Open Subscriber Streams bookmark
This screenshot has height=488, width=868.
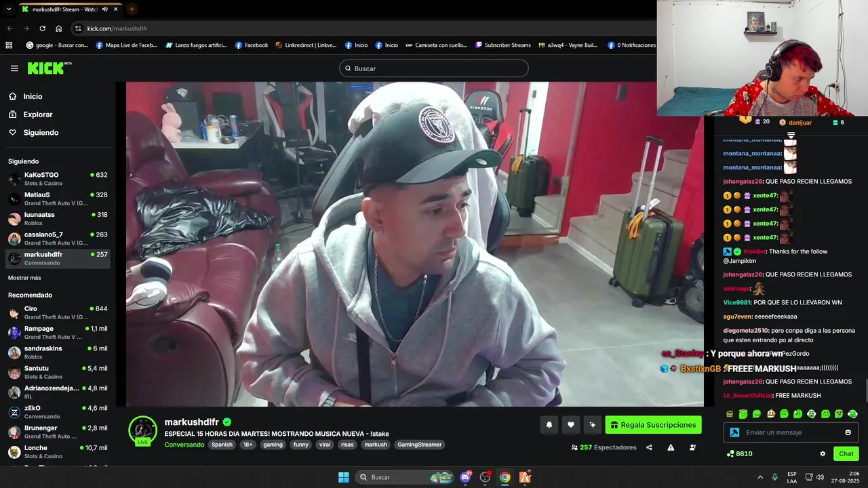(503, 45)
